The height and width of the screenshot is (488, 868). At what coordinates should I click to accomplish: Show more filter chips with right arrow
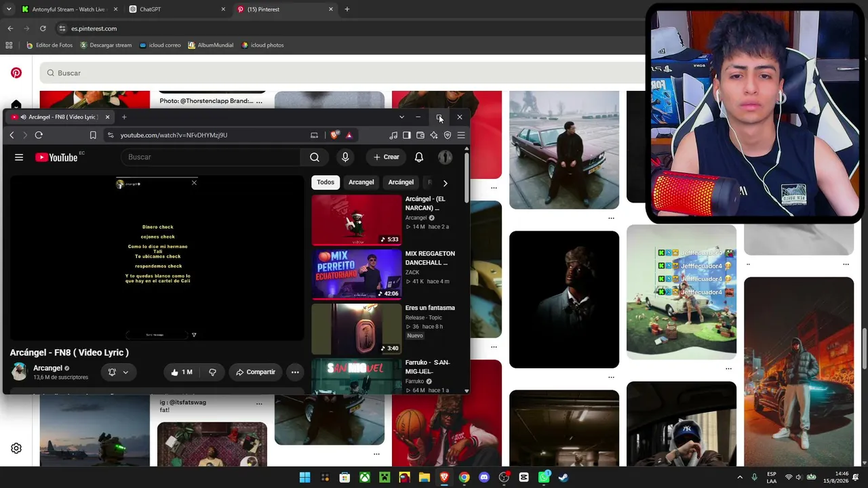(x=445, y=183)
